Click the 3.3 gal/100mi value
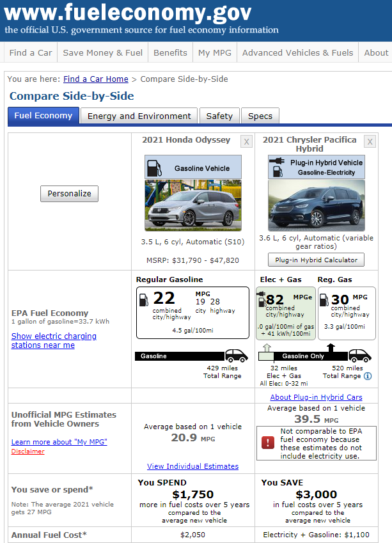 pos(344,327)
